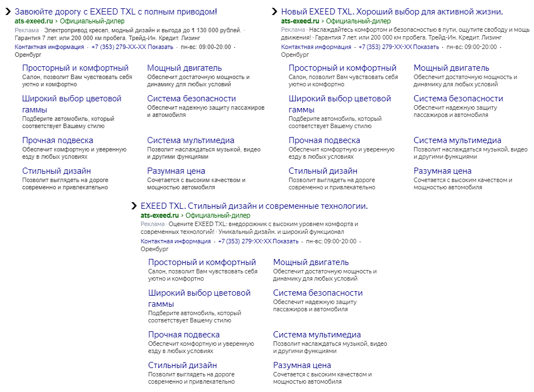Open 'Широкий выбор цветовой гаммы' in 'современные технологии' ad
The width and height of the screenshot is (534, 392).
[199, 298]
